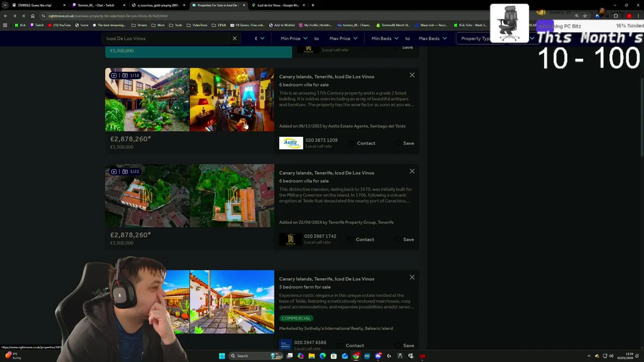
Task: Open Discord from the taskbar
Action: click(378, 356)
